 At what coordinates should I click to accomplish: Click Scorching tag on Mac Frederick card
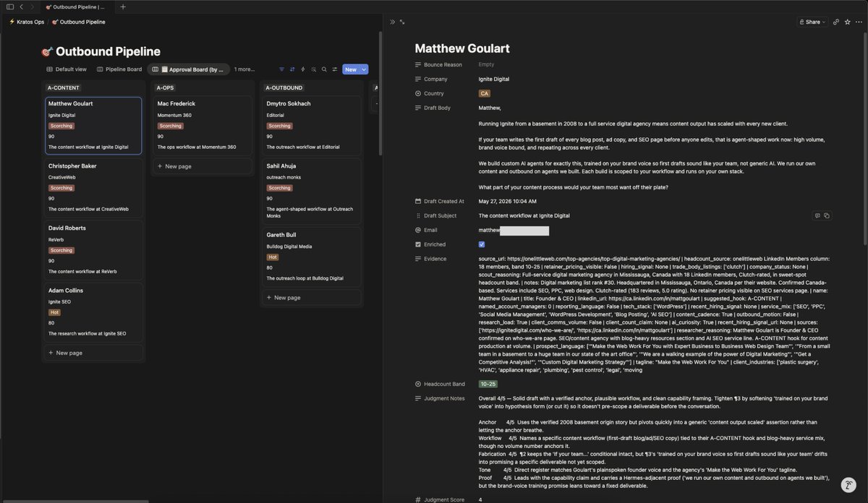pos(171,126)
